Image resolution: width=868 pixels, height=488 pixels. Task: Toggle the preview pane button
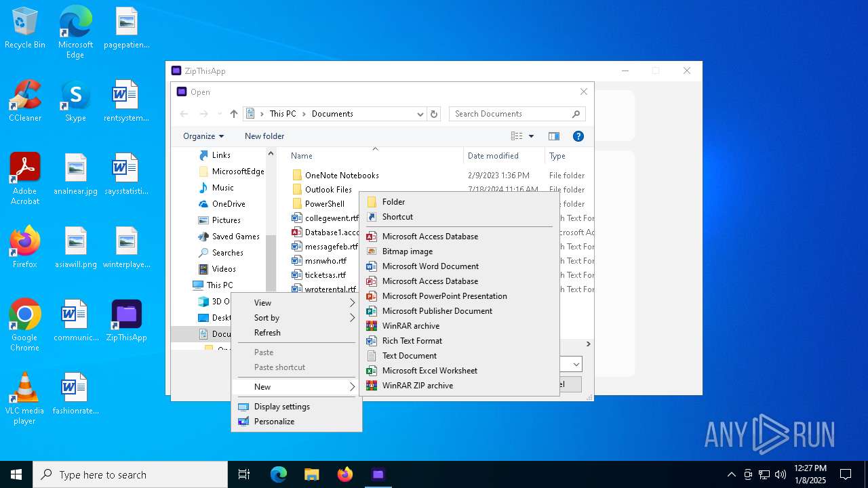(554, 136)
